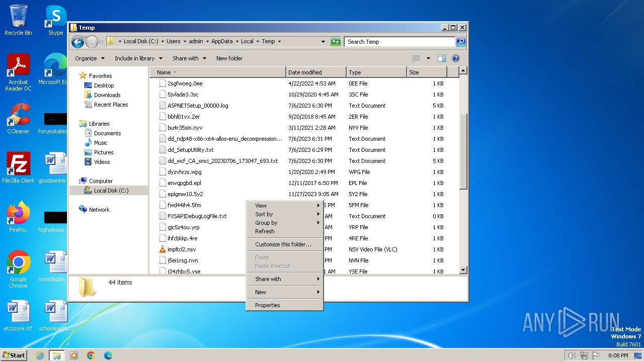Launch Skype from the desktop
The image size is (644, 362).
pos(55,20)
